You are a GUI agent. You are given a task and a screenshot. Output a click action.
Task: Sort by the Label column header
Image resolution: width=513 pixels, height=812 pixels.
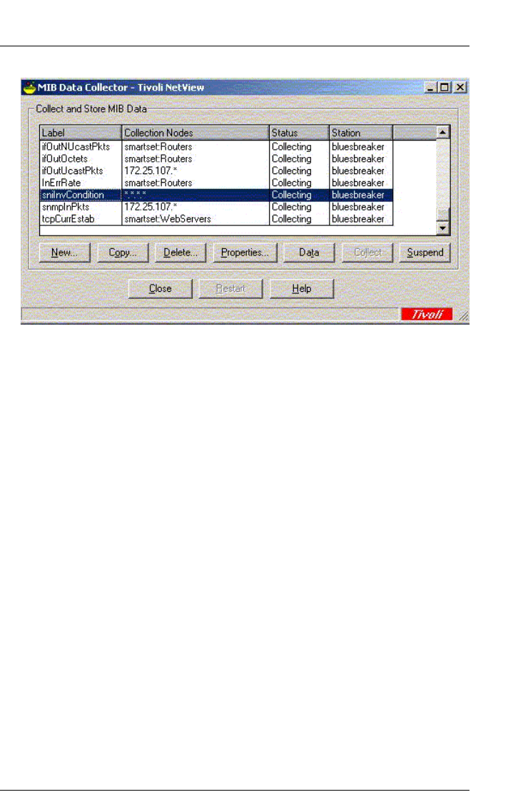coord(80,133)
